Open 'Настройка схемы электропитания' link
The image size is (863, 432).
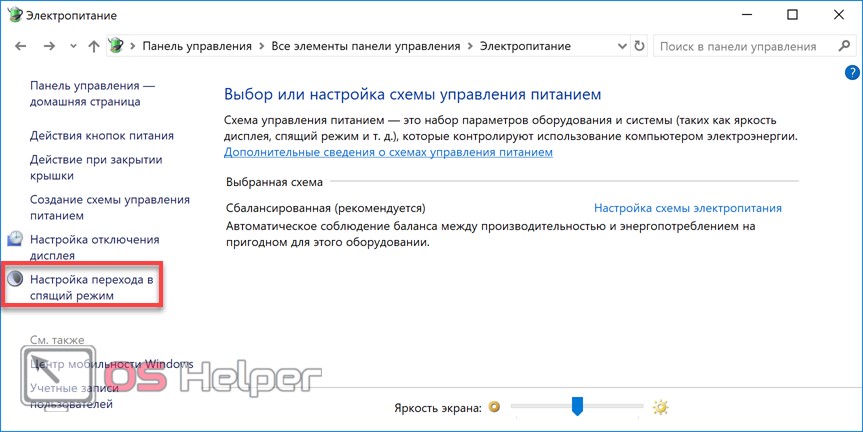point(688,208)
